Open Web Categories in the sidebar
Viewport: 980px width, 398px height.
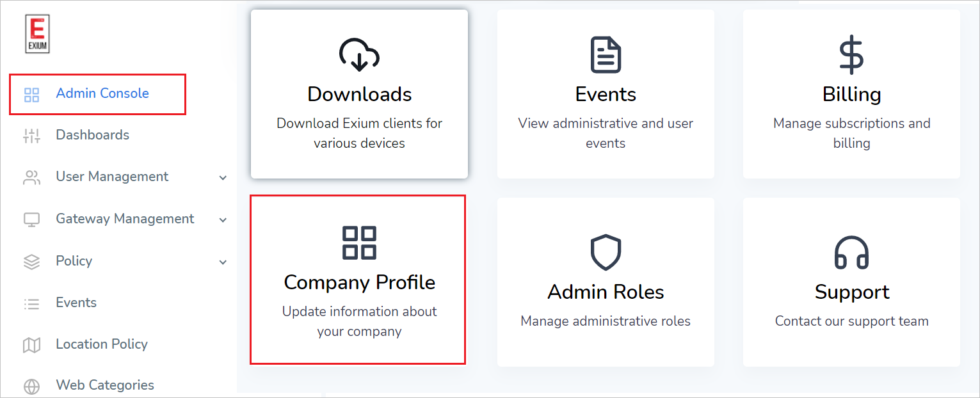pos(105,385)
